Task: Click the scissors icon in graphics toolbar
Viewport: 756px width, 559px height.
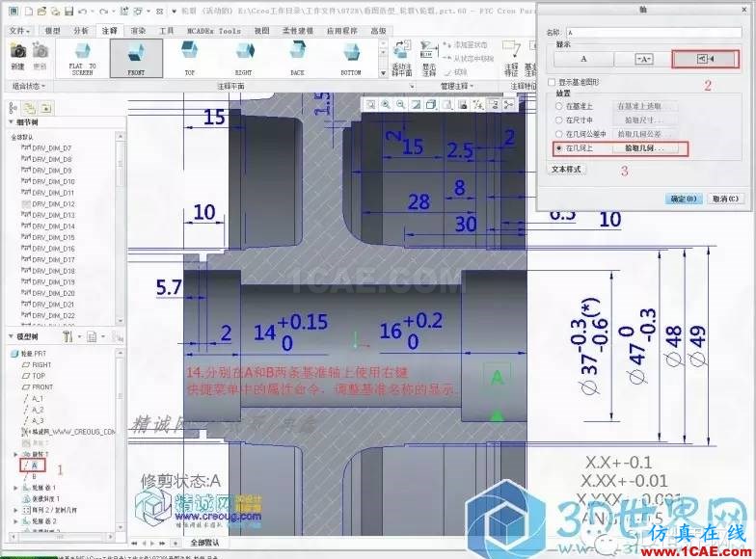Action: [x=509, y=104]
